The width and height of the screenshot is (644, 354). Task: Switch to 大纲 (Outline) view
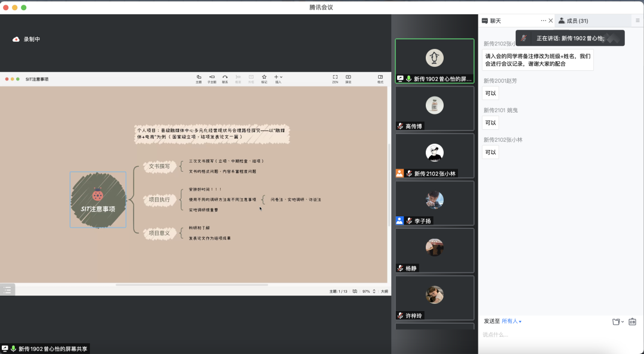tap(384, 291)
